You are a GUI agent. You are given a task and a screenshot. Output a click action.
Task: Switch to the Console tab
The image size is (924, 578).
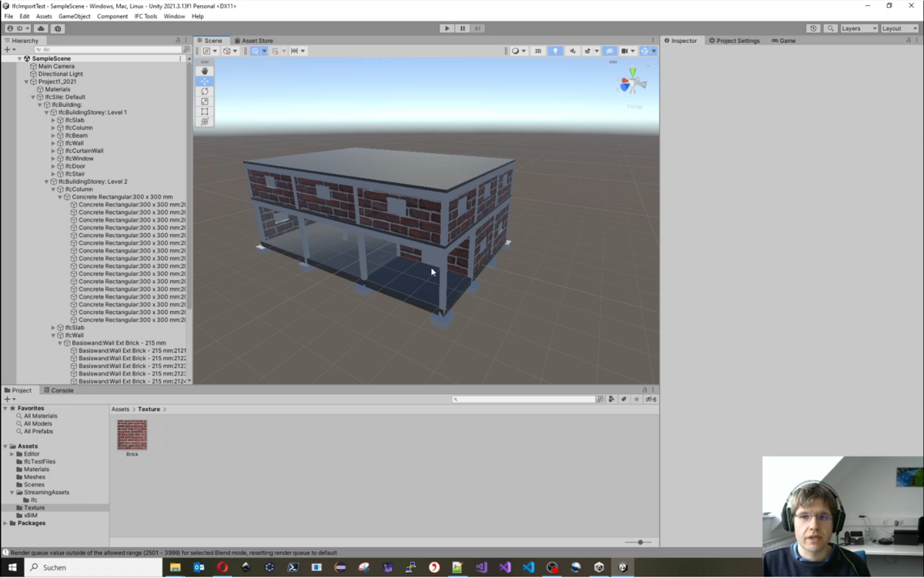(x=59, y=390)
